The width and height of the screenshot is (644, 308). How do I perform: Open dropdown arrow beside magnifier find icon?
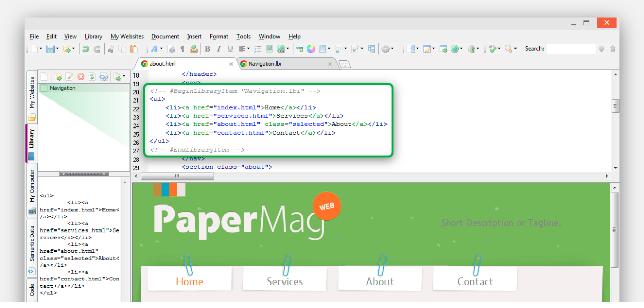(x=515, y=49)
